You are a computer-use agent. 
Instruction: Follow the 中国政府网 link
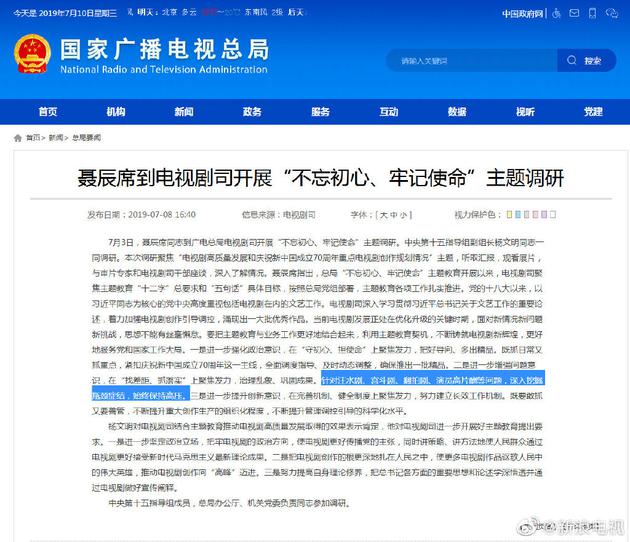pos(522,14)
